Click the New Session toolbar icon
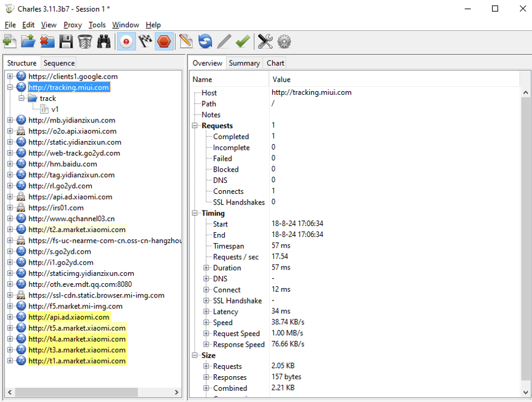Image resolution: width=532 pixels, height=402 pixels. tap(9, 41)
